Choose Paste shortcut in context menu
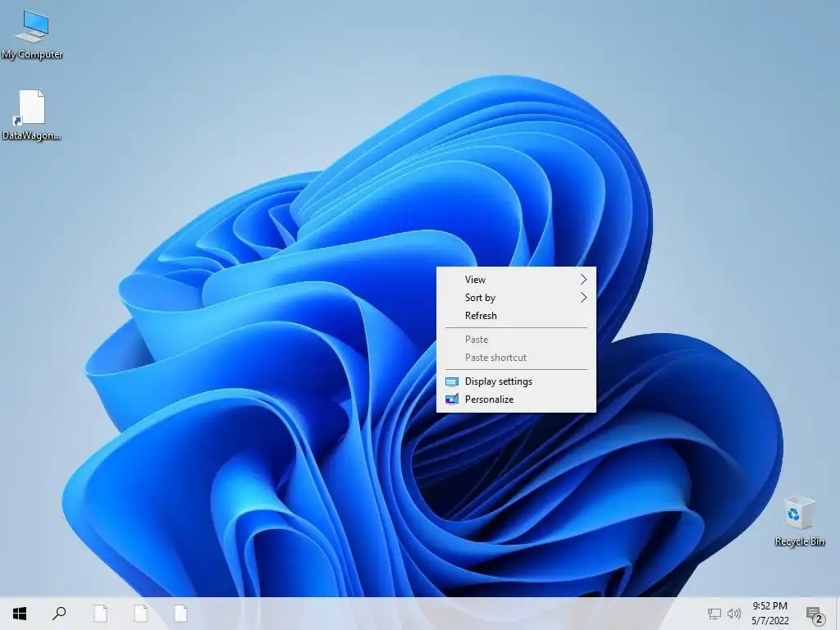Screen dimensions: 840x630 [x=516, y=358]
